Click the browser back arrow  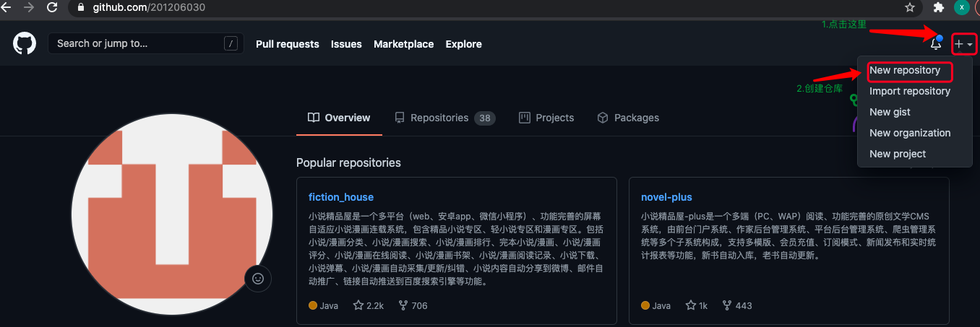[7, 7]
